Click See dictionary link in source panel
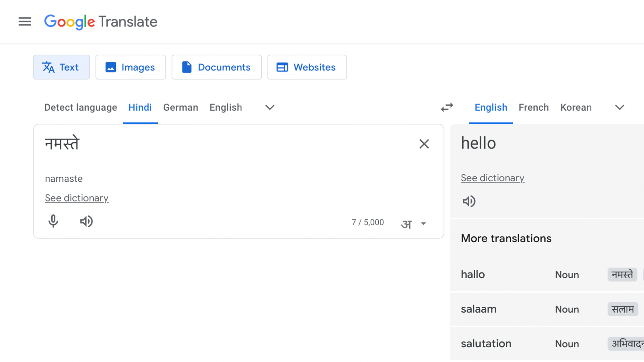Viewport: 644px width, 362px height. point(76,198)
